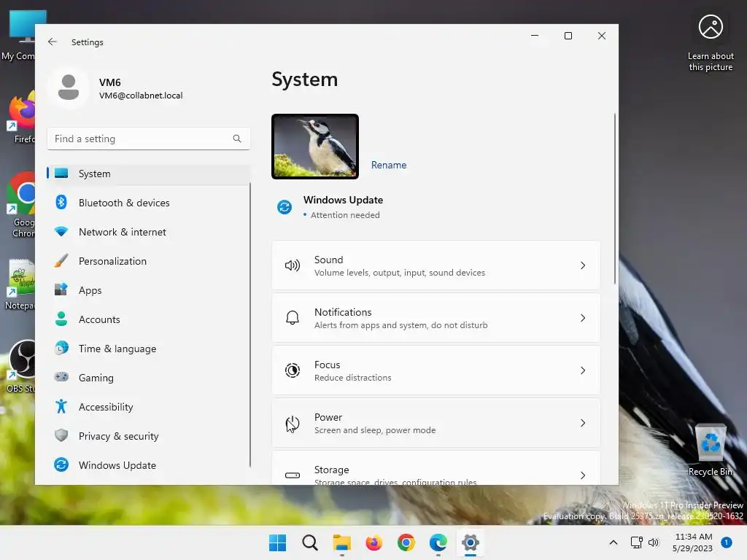The height and width of the screenshot is (560, 747).
Task: Click the Accounts person icon
Action: click(x=61, y=319)
